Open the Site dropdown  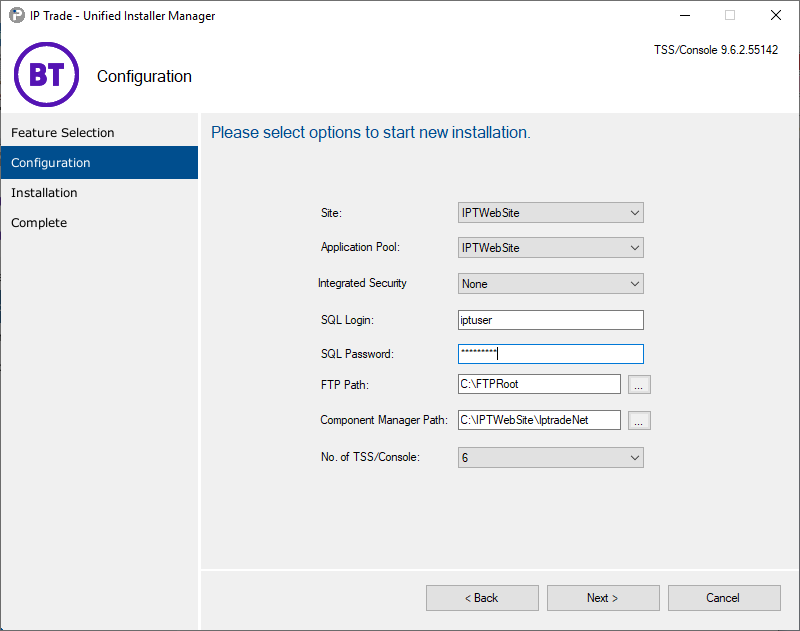coord(633,212)
